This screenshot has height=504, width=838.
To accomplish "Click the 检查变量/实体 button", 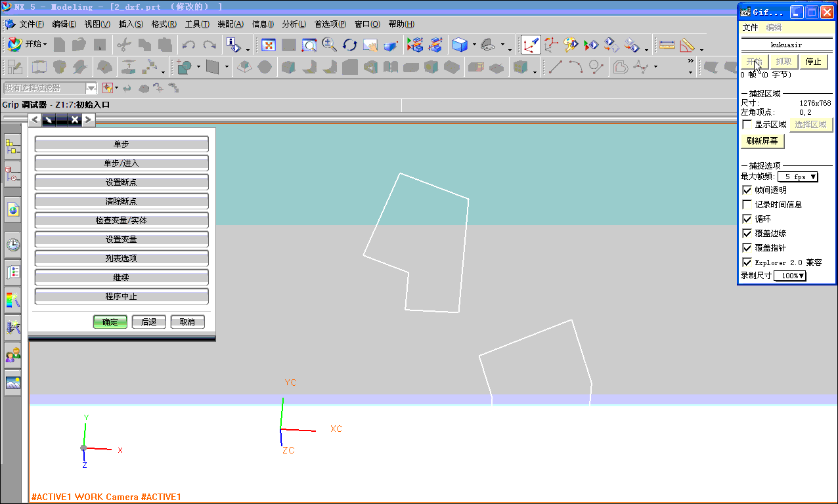I will (x=121, y=220).
